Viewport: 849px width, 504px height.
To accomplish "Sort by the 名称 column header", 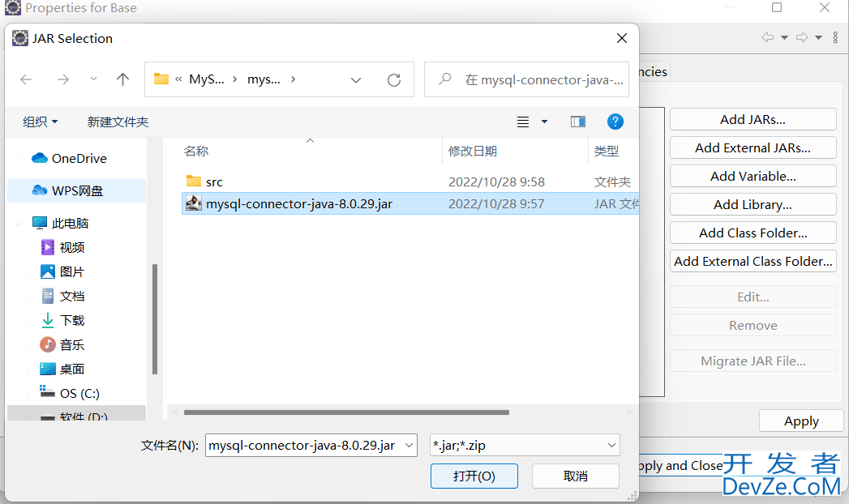I will [196, 151].
